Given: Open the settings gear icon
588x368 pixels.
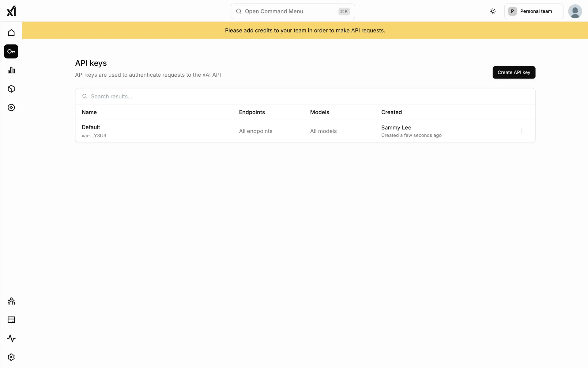Looking at the screenshot, I should (x=11, y=357).
